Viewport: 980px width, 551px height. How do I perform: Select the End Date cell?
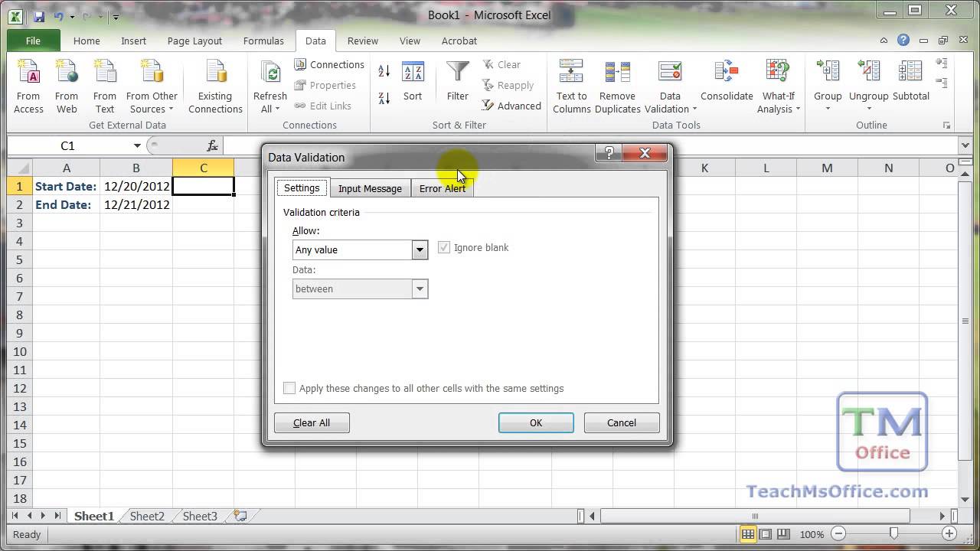(x=66, y=204)
